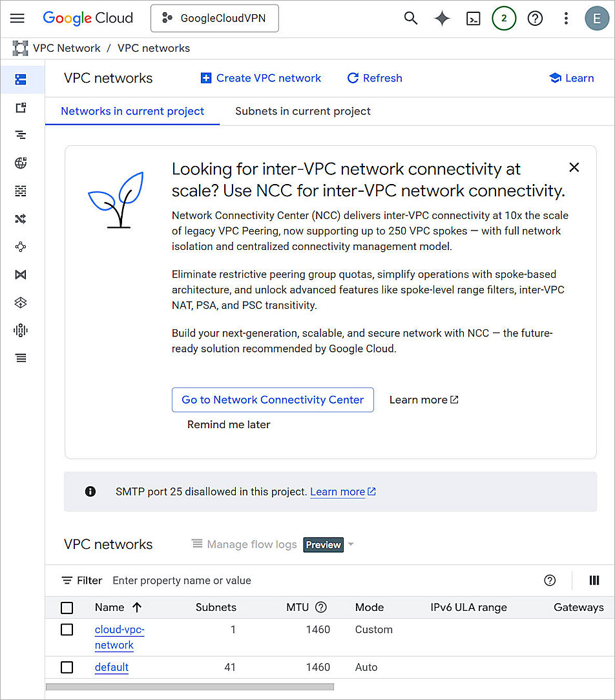615x700 pixels.
Task: Open the column display options in the table
Action: tap(594, 581)
